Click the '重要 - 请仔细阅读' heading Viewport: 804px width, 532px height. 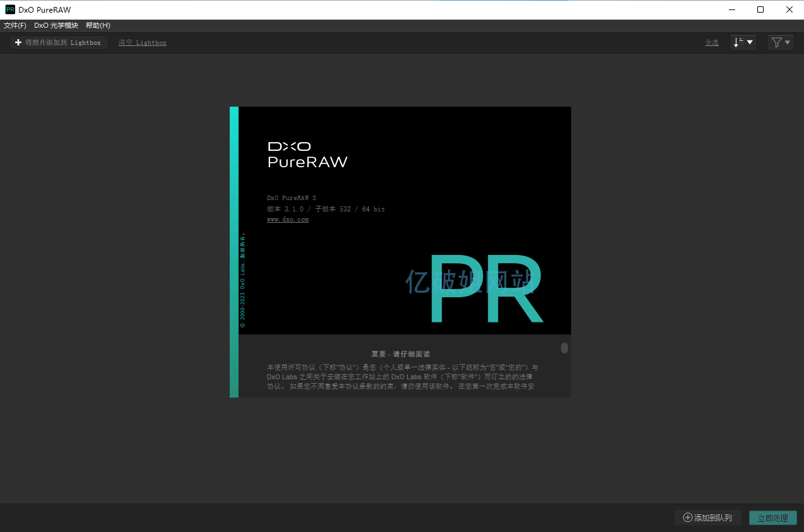401,354
